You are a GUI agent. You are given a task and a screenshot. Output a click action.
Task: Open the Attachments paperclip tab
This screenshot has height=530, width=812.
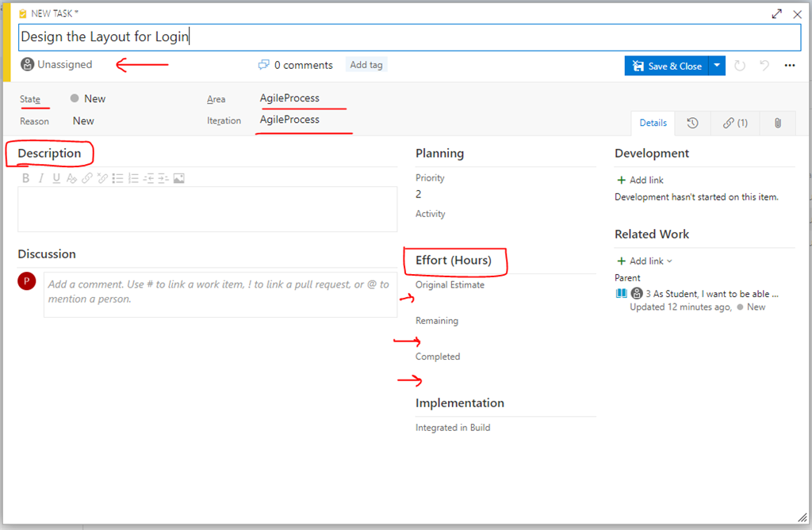[778, 123]
